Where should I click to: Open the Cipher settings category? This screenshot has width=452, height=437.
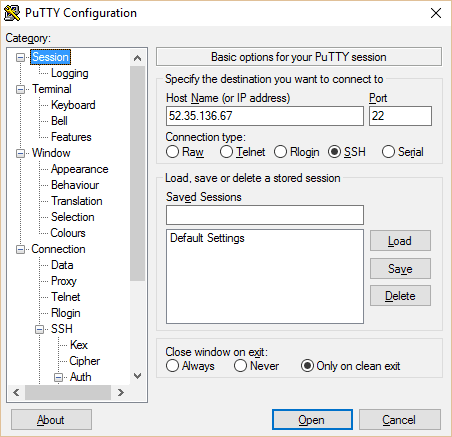tap(85, 361)
